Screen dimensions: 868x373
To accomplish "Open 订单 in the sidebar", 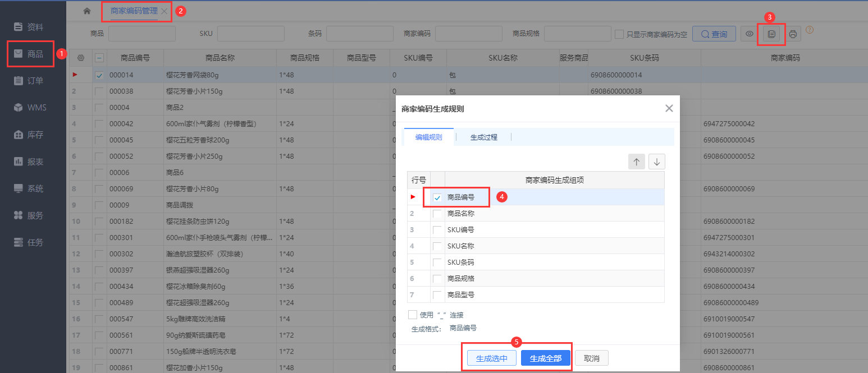I will 29,81.
